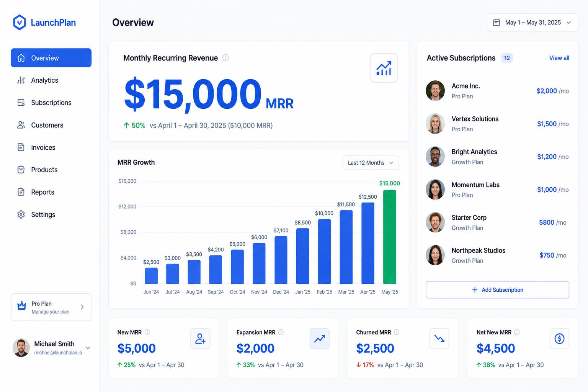The height and width of the screenshot is (392, 588).
Task: Click the upward trend icon on Expansion MRR
Action: click(319, 339)
